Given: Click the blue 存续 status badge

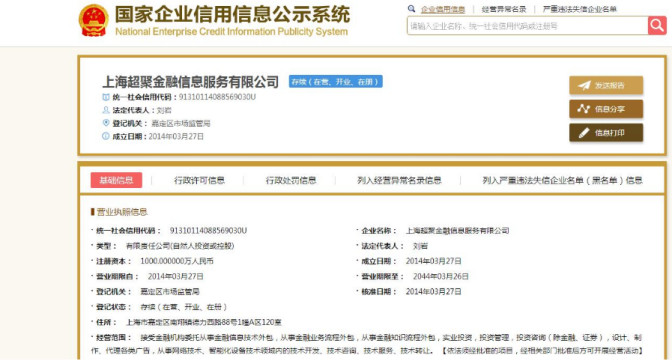Looking at the screenshot, I should pyautogui.click(x=336, y=81).
